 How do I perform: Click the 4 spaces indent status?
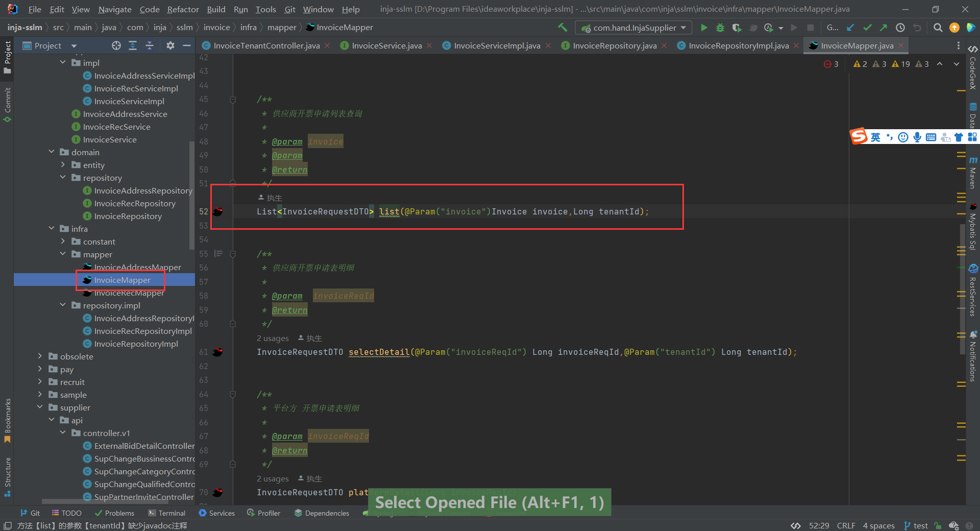pyautogui.click(x=878, y=525)
